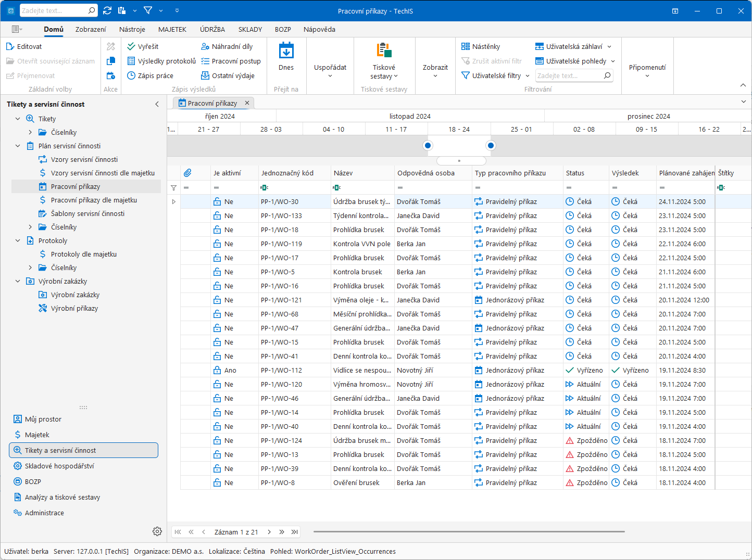Open settings gear in navigation panel
Screen dimensions: 752x560
click(157, 531)
